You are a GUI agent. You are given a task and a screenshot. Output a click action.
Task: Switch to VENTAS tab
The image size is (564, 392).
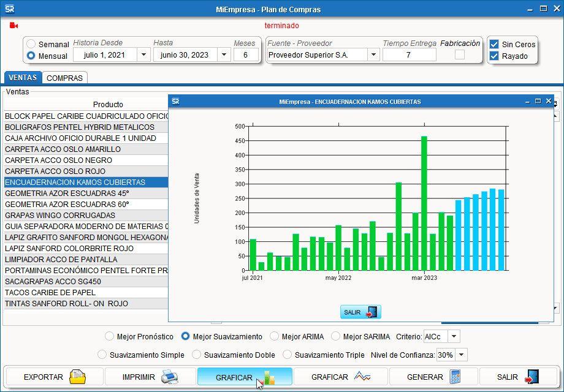[23, 78]
